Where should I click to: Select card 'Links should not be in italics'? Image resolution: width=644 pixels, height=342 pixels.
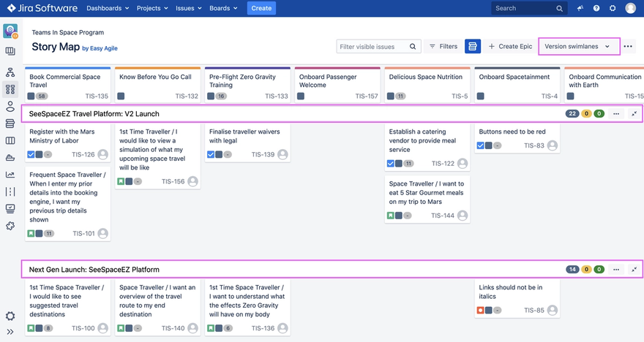[x=517, y=299]
